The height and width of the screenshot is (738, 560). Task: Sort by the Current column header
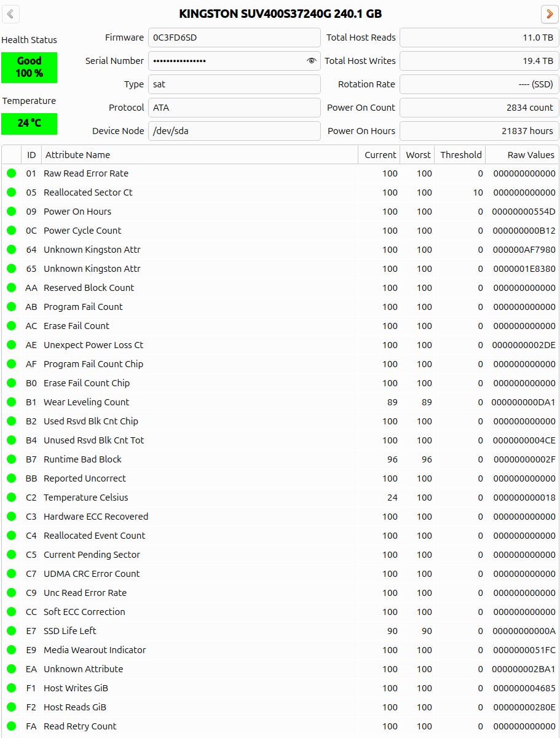379,155
